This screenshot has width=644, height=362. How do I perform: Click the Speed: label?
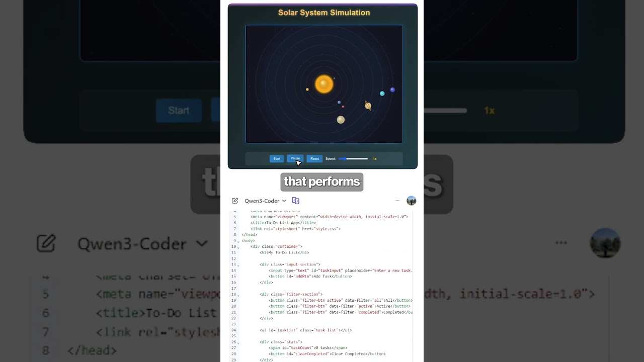tap(331, 159)
